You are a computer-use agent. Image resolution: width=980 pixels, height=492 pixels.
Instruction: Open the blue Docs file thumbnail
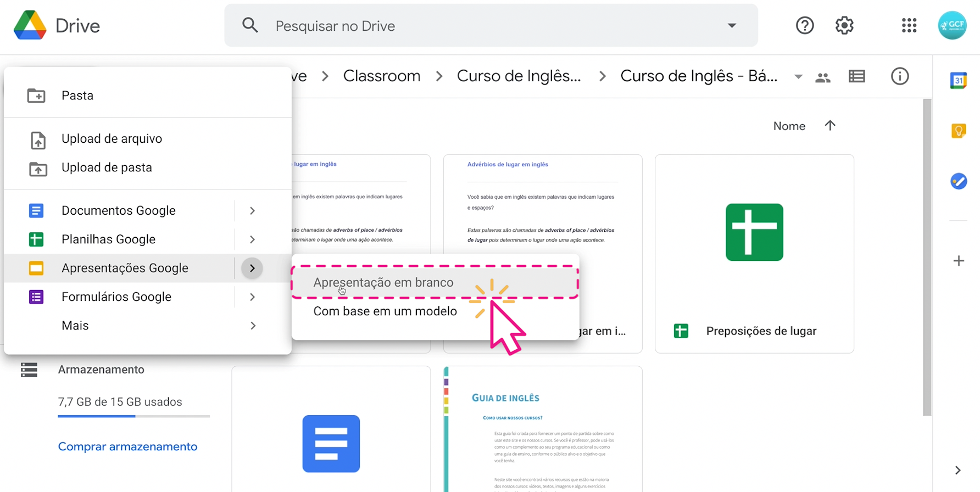pos(331,429)
